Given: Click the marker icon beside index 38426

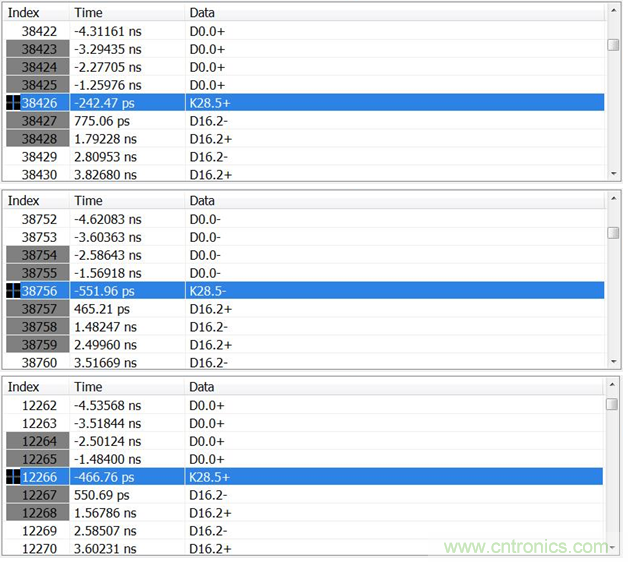Looking at the screenshot, I should (13, 102).
